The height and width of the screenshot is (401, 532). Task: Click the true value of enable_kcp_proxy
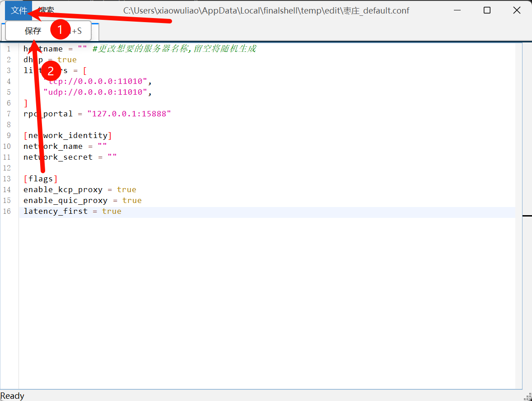(x=126, y=189)
